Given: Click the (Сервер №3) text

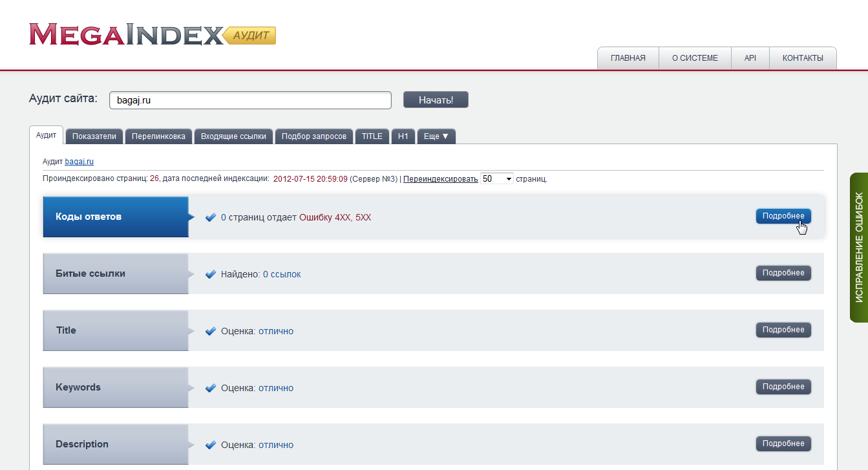Looking at the screenshot, I should [x=374, y=179].
